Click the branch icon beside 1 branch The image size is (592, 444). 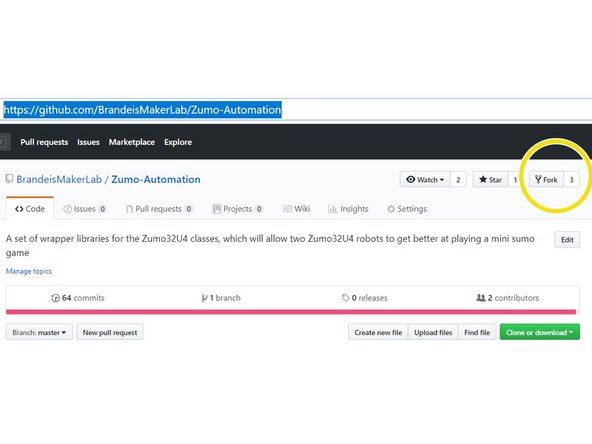[x=204, y=298]
